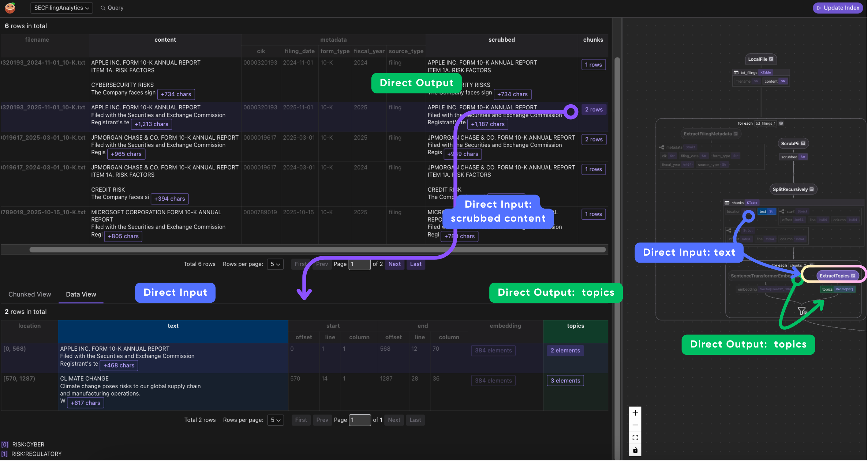The image size is (868, 461).
Task: Click the Page number input field
Action: click(x=359, y=264)
